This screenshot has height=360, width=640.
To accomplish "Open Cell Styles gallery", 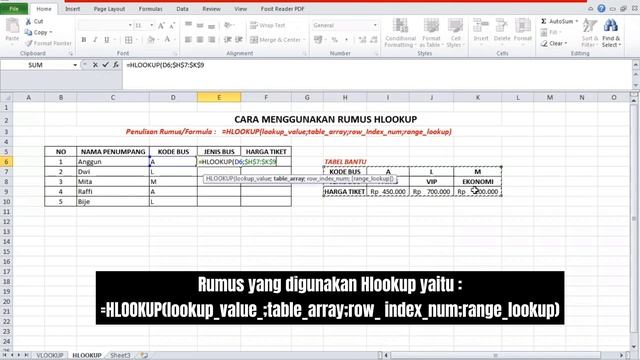I will point(455,33).
